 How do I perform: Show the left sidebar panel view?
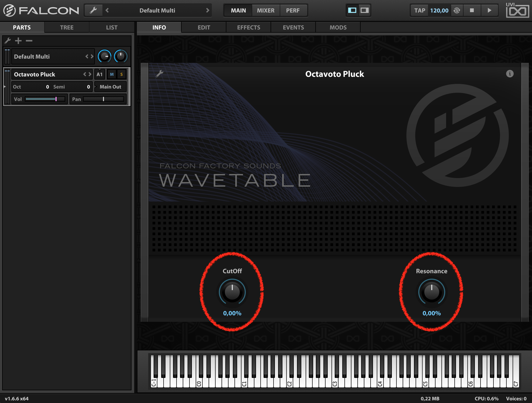pyautogui.click(x=352, y=11)
